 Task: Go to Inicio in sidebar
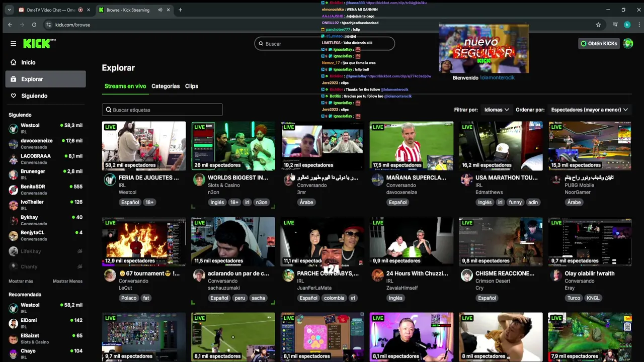click(x=45, y=62)
